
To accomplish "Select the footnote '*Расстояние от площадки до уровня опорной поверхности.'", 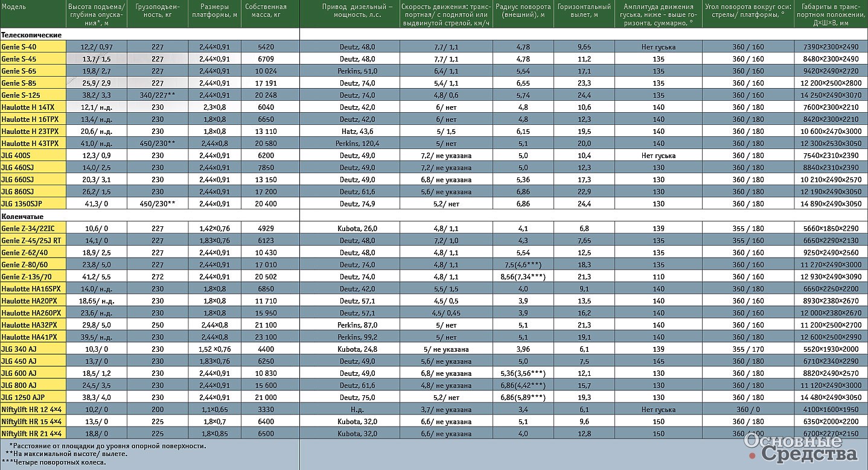I will [107, 446].
